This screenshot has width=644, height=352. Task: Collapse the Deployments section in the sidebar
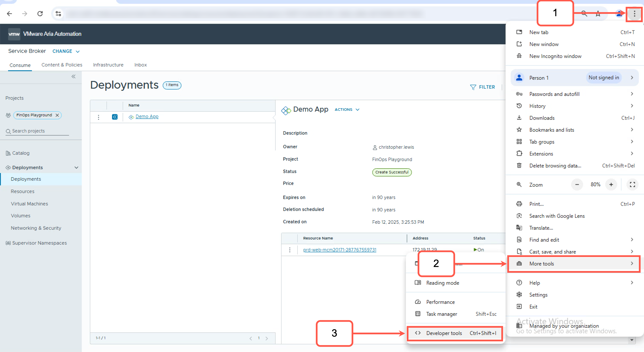click(x=76, y=168)
